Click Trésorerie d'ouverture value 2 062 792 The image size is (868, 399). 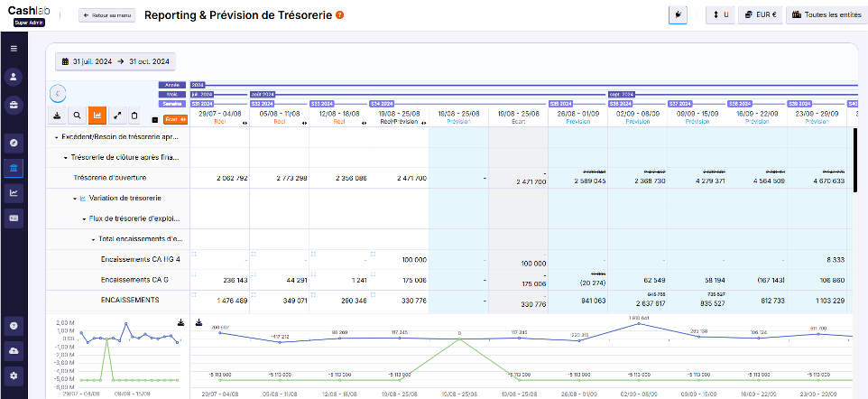232,179
